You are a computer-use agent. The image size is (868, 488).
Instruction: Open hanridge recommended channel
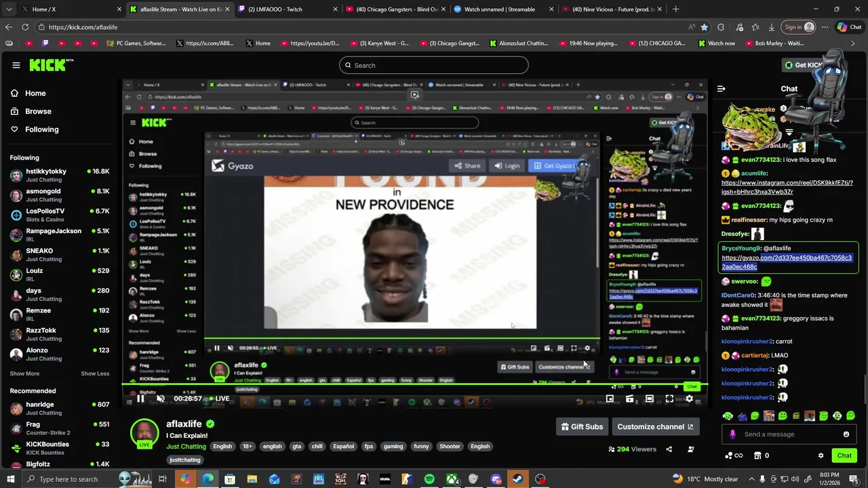(x=60, y=409)
